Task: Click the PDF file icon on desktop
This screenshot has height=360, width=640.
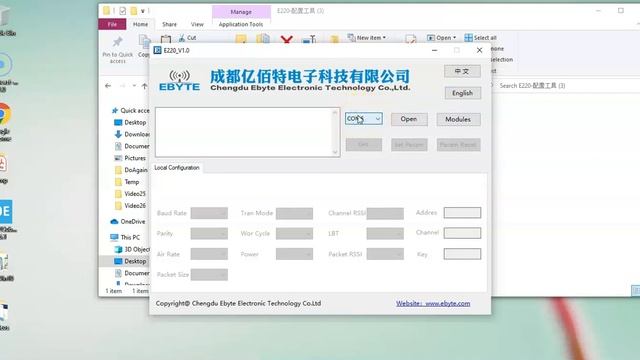Action: pyautogui.click(x=2, y=164)
